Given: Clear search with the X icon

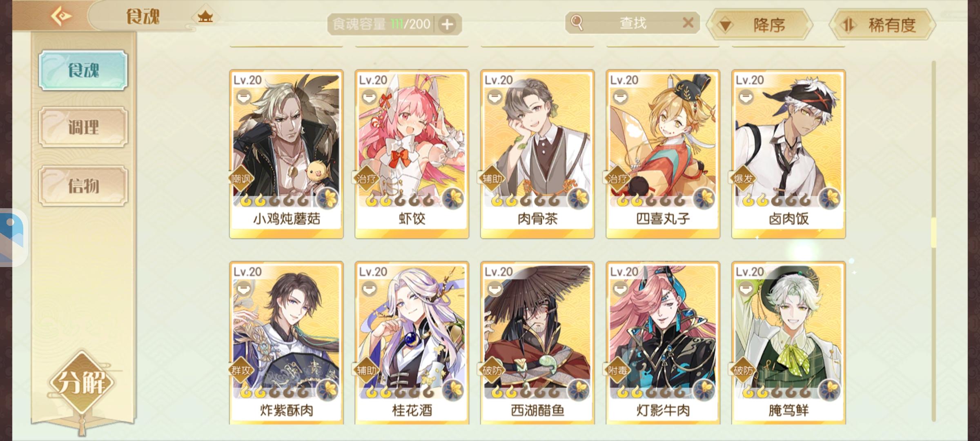Looking at the screenshot, I should click(x=688, y=22).
